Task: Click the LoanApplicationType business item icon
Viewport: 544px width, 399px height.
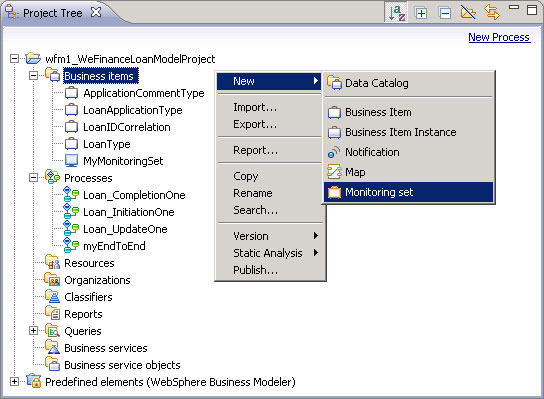Action: coord(71,110)
